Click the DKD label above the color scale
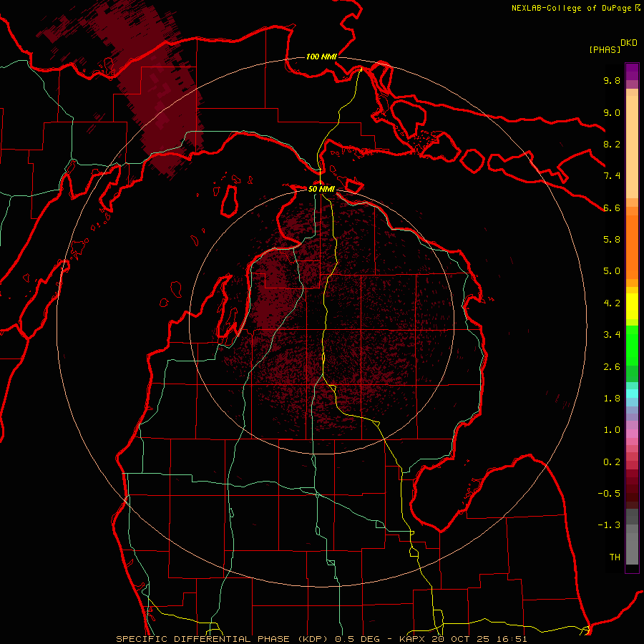The height and width of the screenshot is (644, 644). [629, 43]
